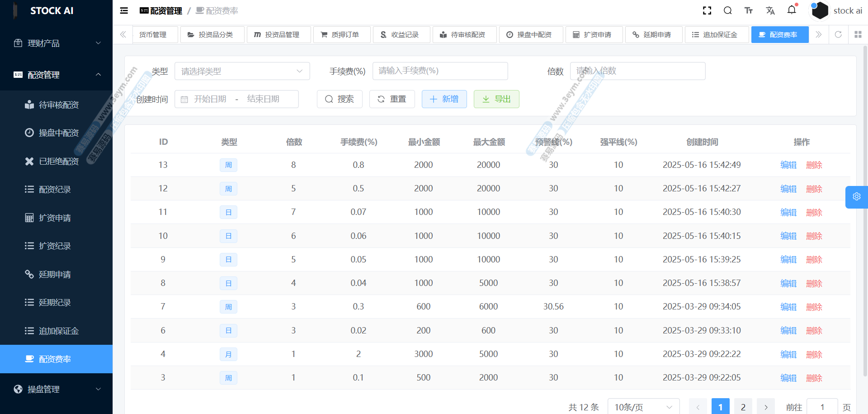
Task: Open 待审核配资 in the sidebar
Action: (x=59, y=105)
